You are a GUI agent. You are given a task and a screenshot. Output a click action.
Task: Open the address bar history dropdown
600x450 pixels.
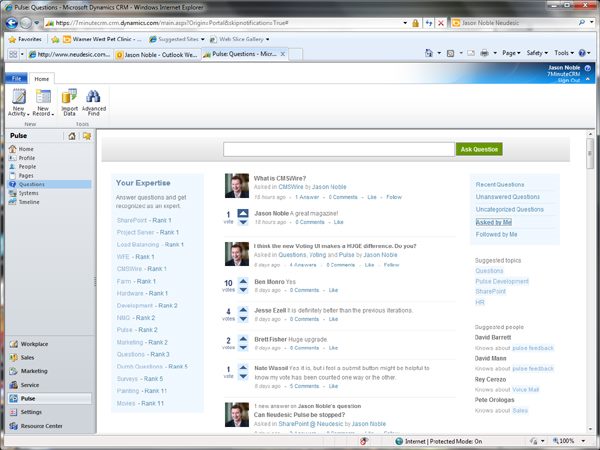click(x=405, y=23)
